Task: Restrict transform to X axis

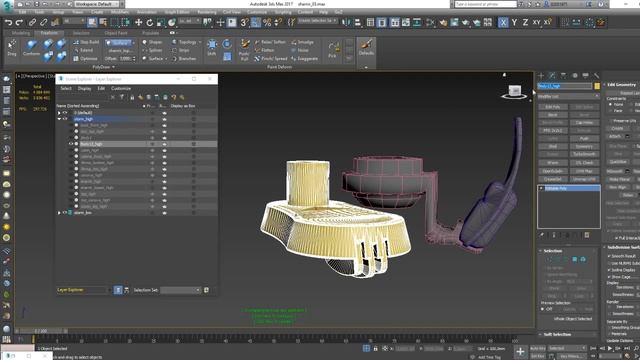Action: [x=503, y=22]
